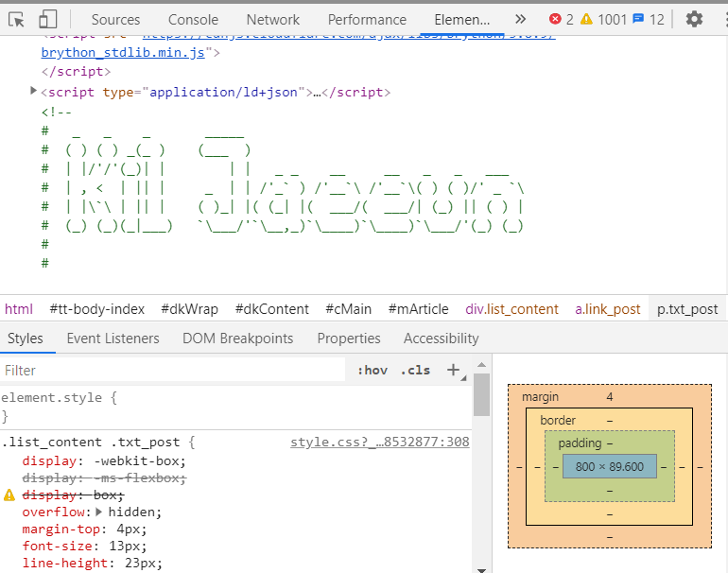Click the padding label in box model
This screenshot has width=728, height=573.
[580, 443]
